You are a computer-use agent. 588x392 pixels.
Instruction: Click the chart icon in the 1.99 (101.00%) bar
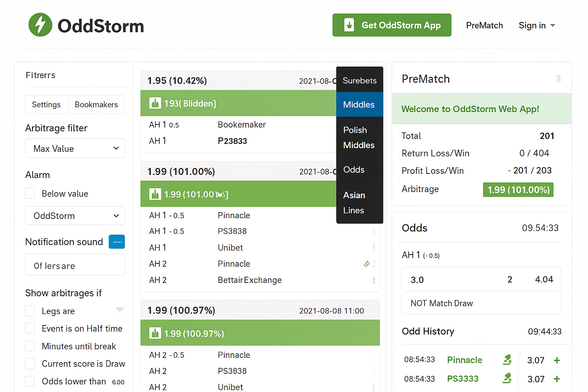click(155, 194)
